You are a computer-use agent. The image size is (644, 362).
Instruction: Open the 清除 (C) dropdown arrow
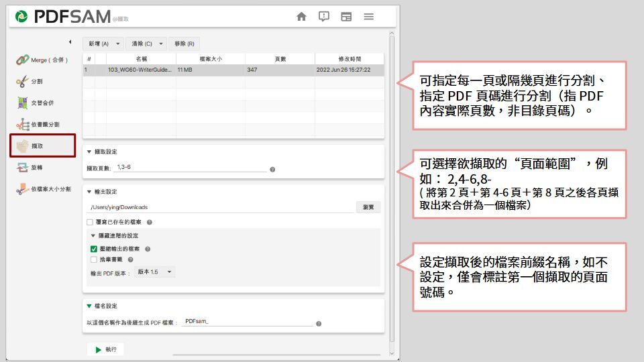point(161,44)
